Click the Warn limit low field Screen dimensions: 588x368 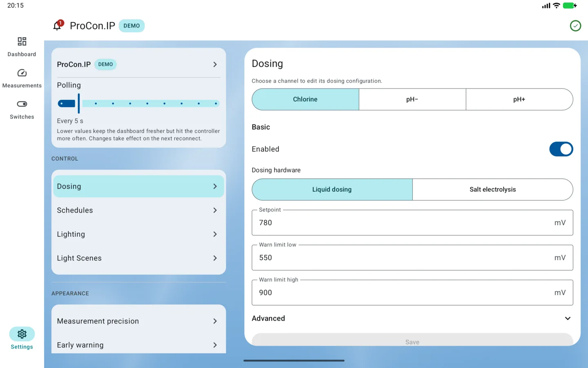tap(412, 258)
